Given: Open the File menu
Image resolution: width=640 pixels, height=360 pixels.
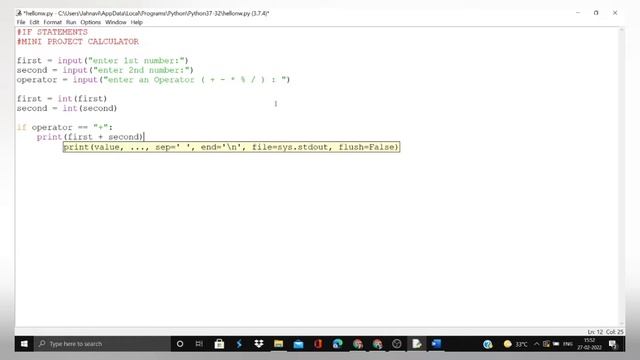Looking at the screenshot, I should point(21,22).
